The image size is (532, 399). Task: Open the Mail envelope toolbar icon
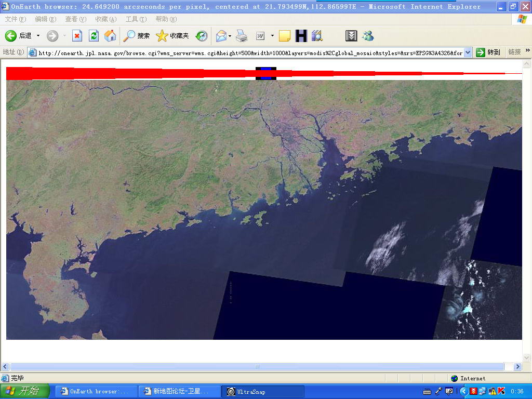coord(221,36)
